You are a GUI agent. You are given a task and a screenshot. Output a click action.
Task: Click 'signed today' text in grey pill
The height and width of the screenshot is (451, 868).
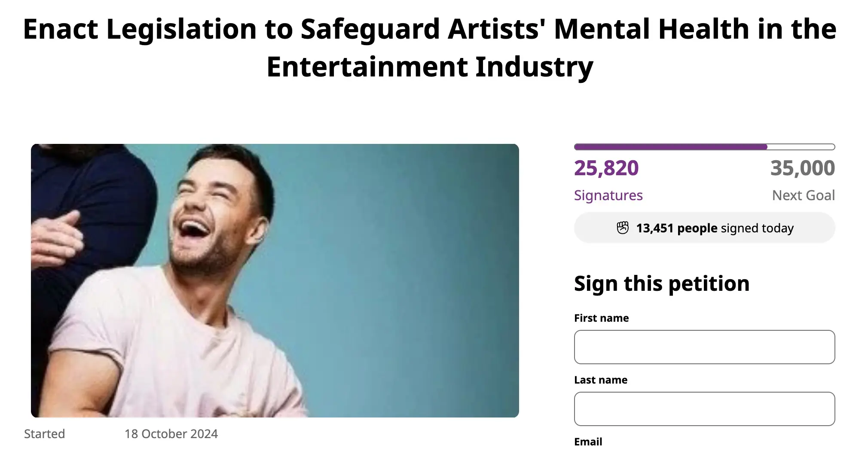pyautogui.click(x=757, y=228)
